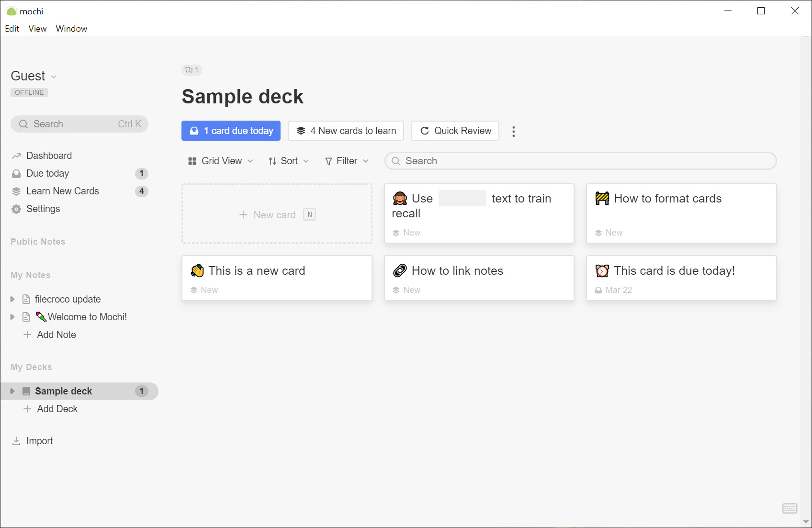The width and height of the screenshot is (812, 528).
Task: Click the three-dot more options icon
Action: (x=513, y=131)
